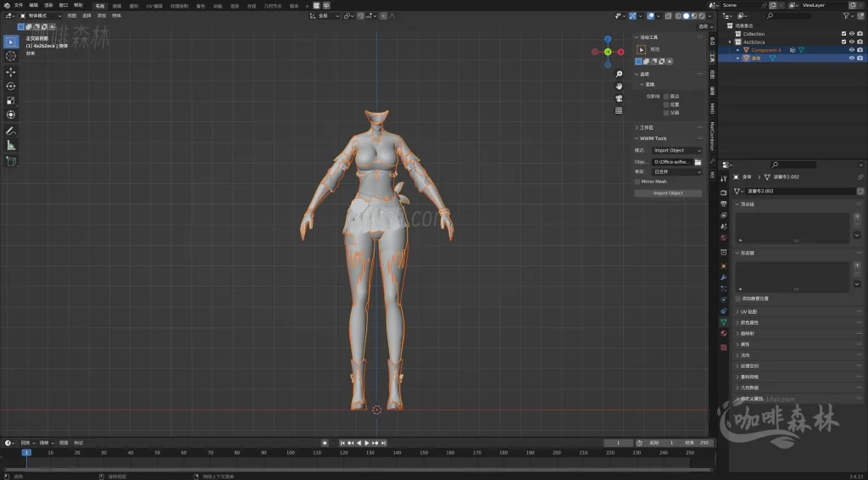Expand Component 4 in the outliner tree

click(x=738, y=50)
